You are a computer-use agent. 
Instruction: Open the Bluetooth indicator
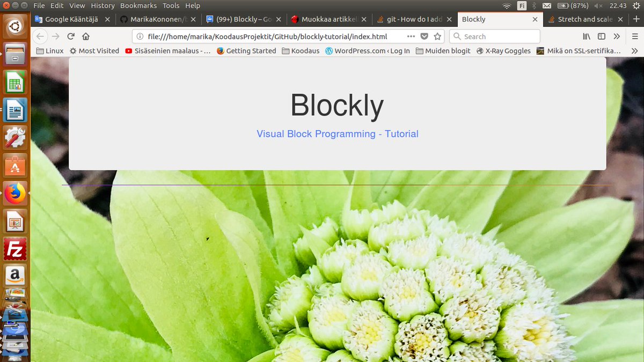click(534, 5)
